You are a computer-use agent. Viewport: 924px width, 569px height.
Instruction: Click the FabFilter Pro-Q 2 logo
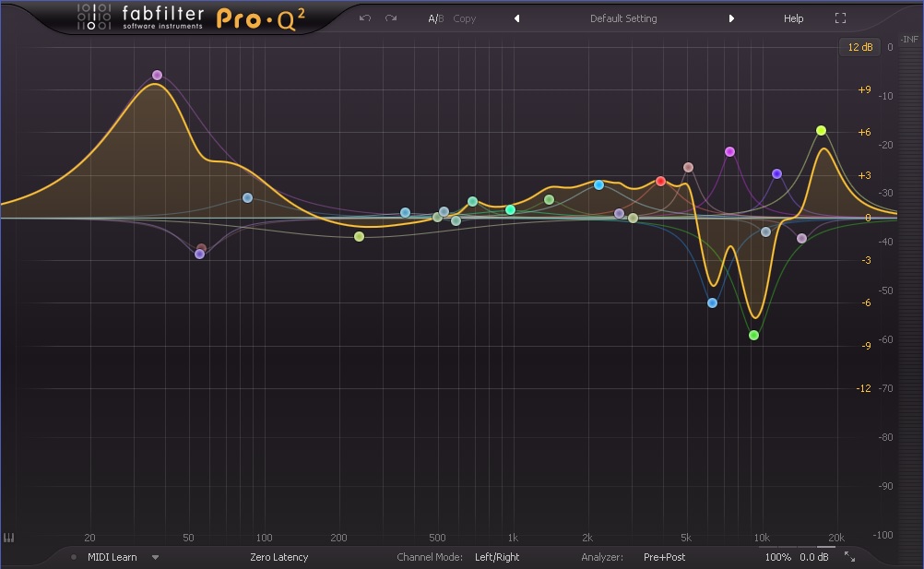pos(191,18)
